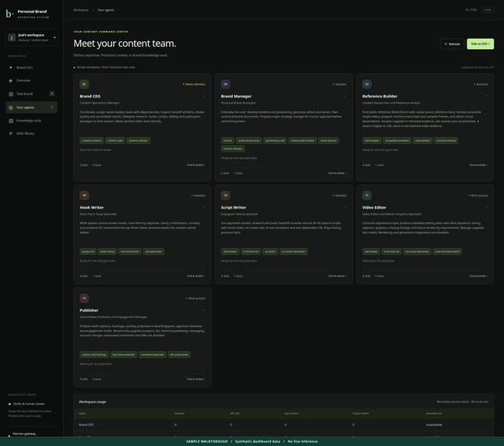Open Chat & activity for Brand Manager
This screenshot has height=446, width=504.
click(x=337, y=173)
